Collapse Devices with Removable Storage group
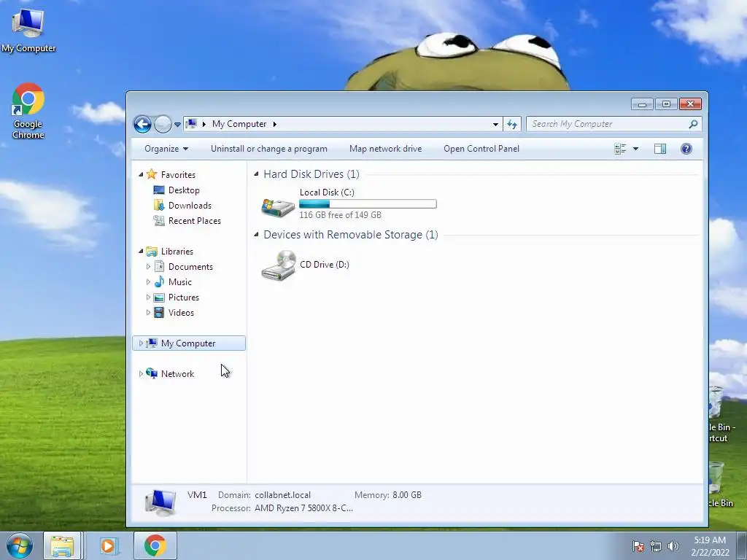This screenshot has height=560, width=747. tap(256, 234)
